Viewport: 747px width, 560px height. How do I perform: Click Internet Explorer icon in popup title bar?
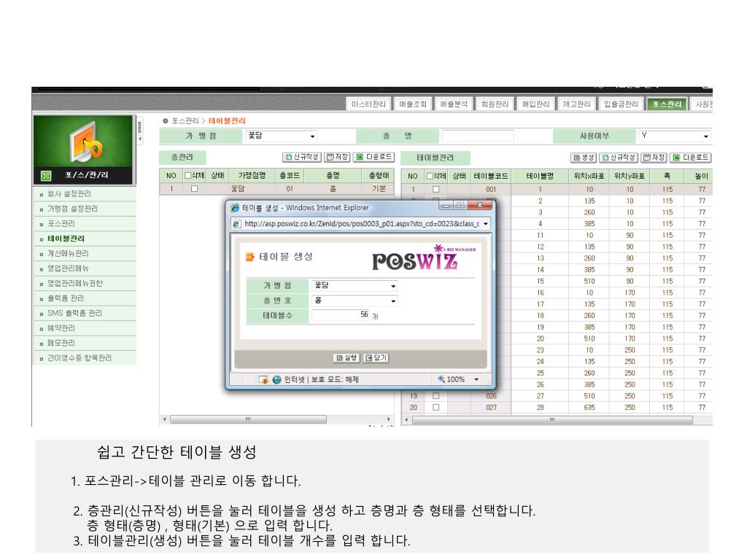(x=235, y=208)
